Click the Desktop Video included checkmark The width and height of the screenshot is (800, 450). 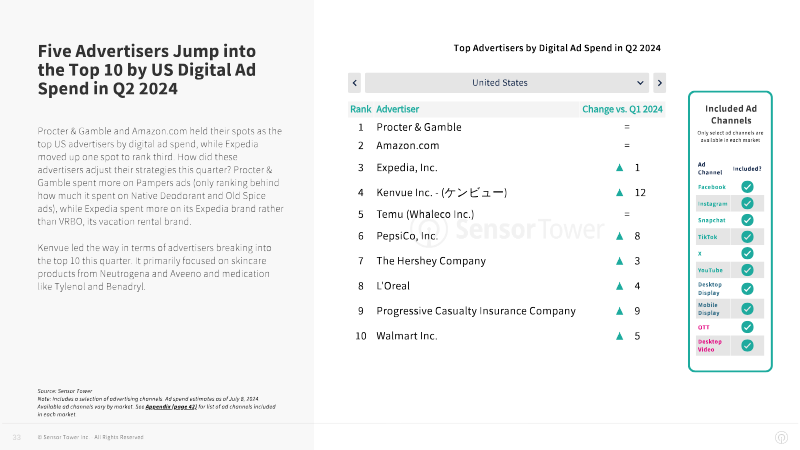[747, 345]
